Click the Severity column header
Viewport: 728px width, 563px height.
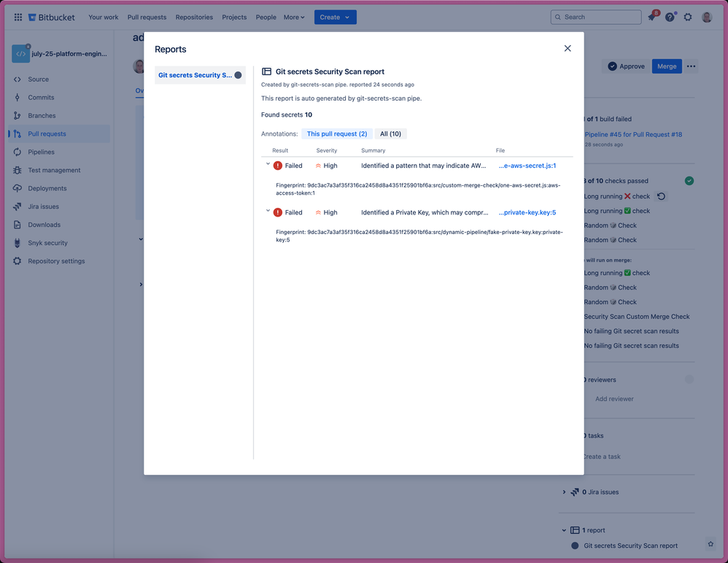pyautogui.click(x=326, y=150)
